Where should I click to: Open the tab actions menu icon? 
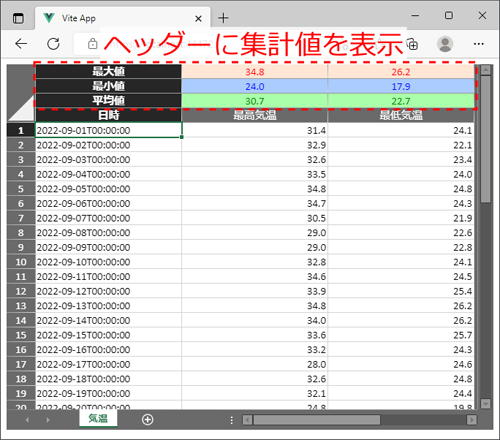click(18, 18)
